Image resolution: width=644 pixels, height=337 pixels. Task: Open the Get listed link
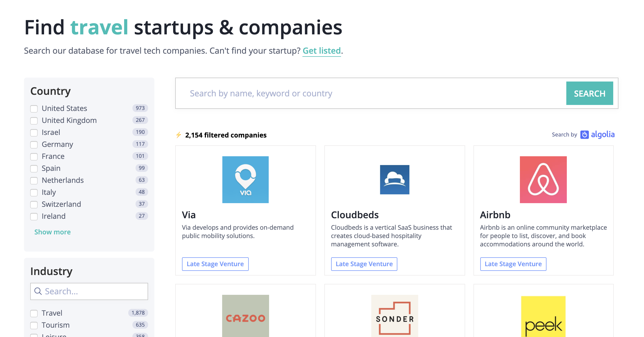click(321, 51)
